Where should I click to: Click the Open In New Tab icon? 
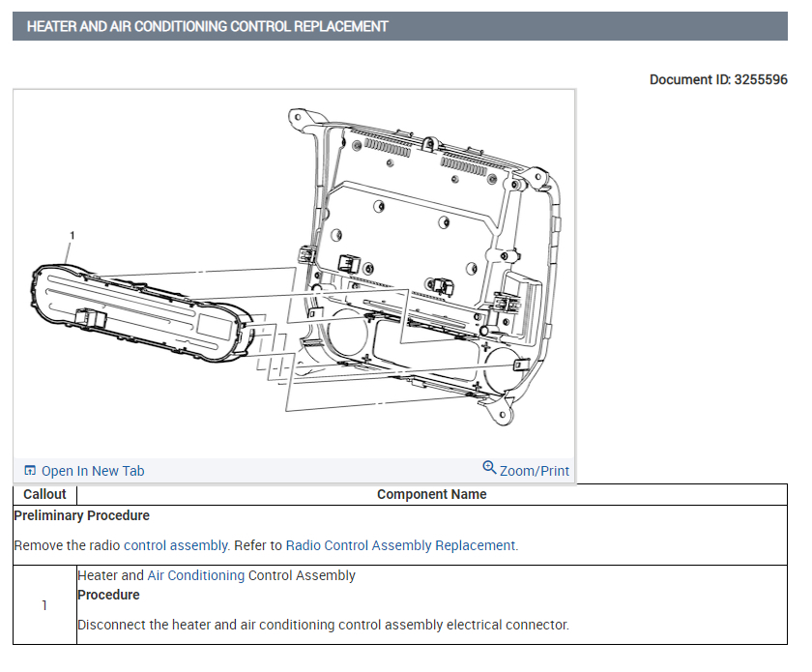point(30,471)
